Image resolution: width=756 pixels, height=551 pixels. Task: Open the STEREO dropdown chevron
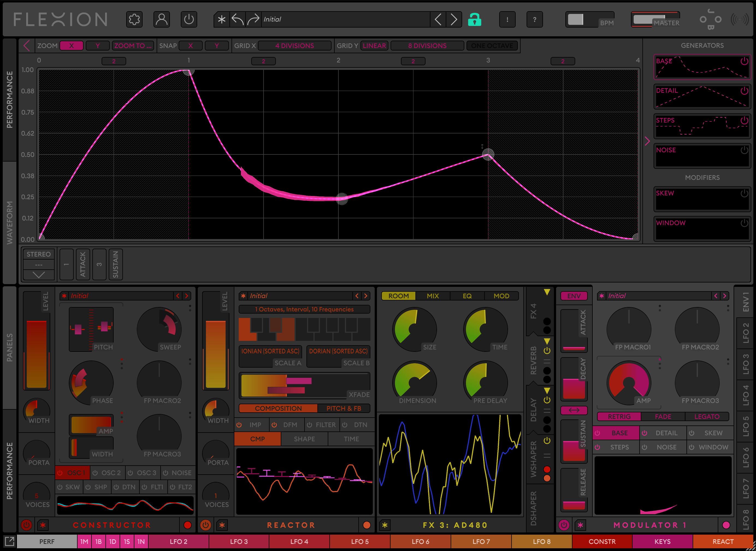coord(39,275)
